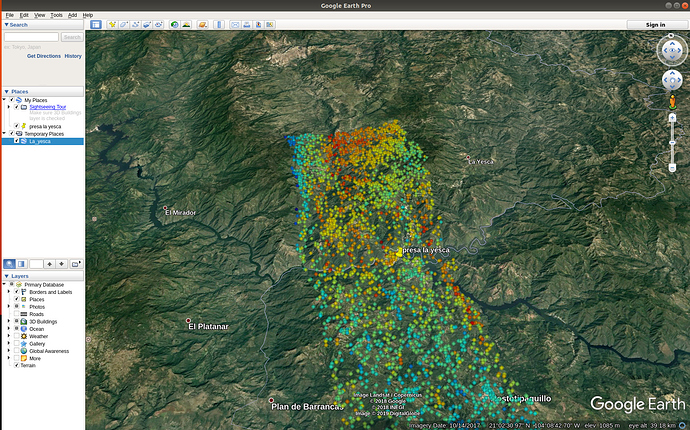Click the Search button
Screen dimensions: 690x430
click(x=72, y=37)
